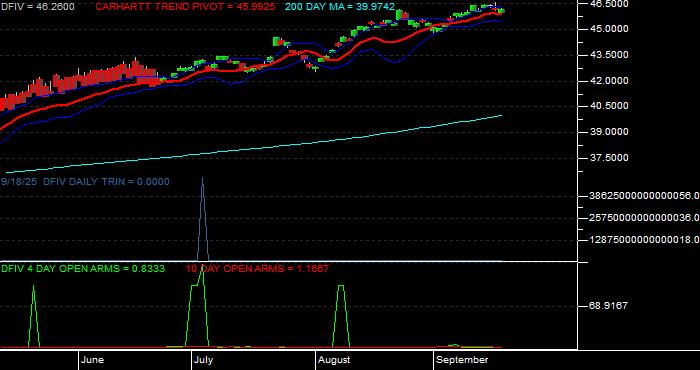Click the August month label on time axis
The image size is (700, 370).
click(x=334, y=360)
